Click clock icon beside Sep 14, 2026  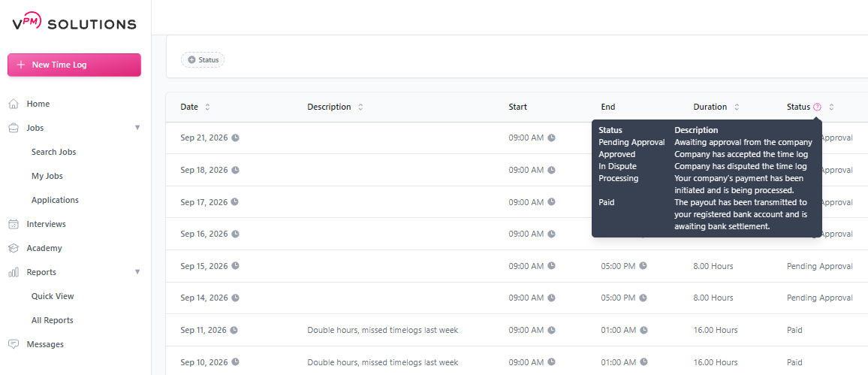[x=235, y=298]
